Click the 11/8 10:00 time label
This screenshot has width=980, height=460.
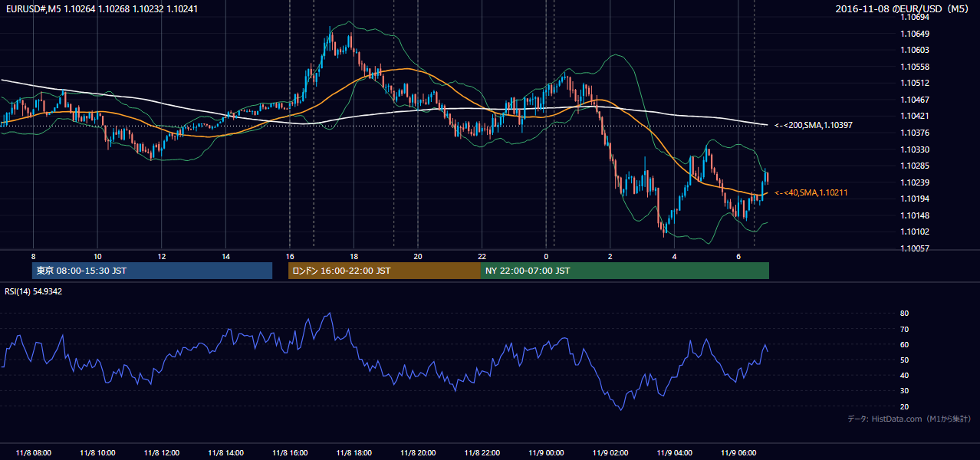pyautogui.click(x=97, y=452)
